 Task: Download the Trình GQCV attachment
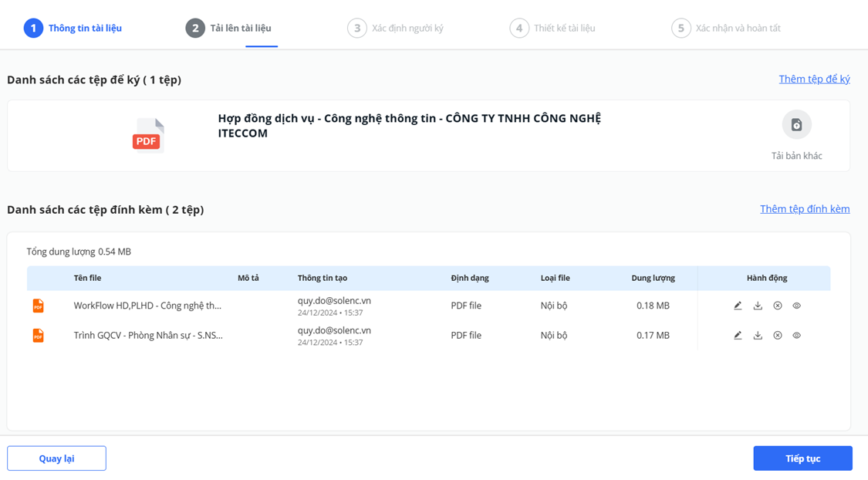(758, 336)
